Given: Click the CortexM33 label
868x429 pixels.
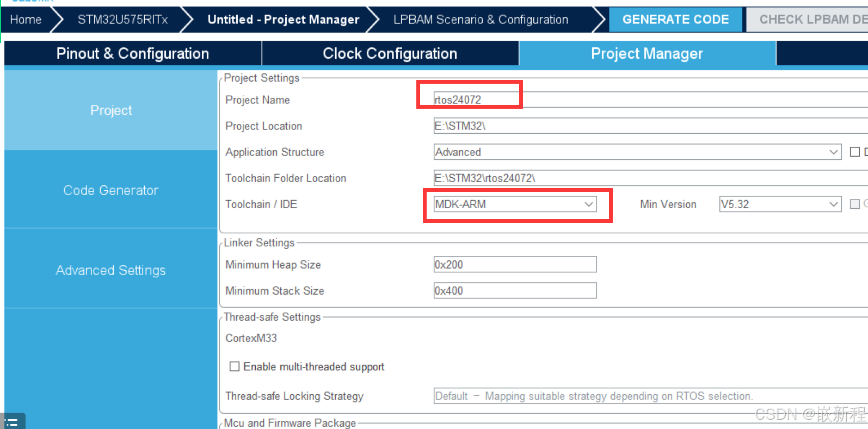Looking at the screenshot, I should (251, 338).
